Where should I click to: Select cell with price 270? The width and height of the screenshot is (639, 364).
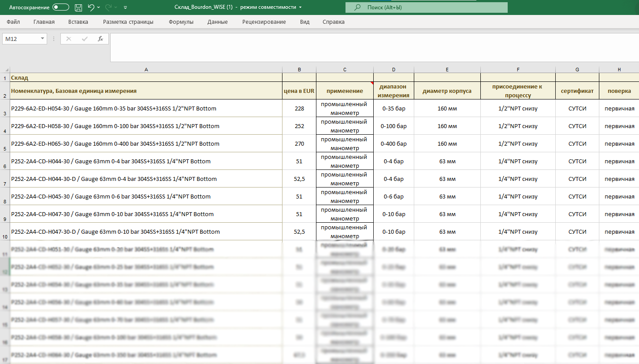tap(299, 144)
